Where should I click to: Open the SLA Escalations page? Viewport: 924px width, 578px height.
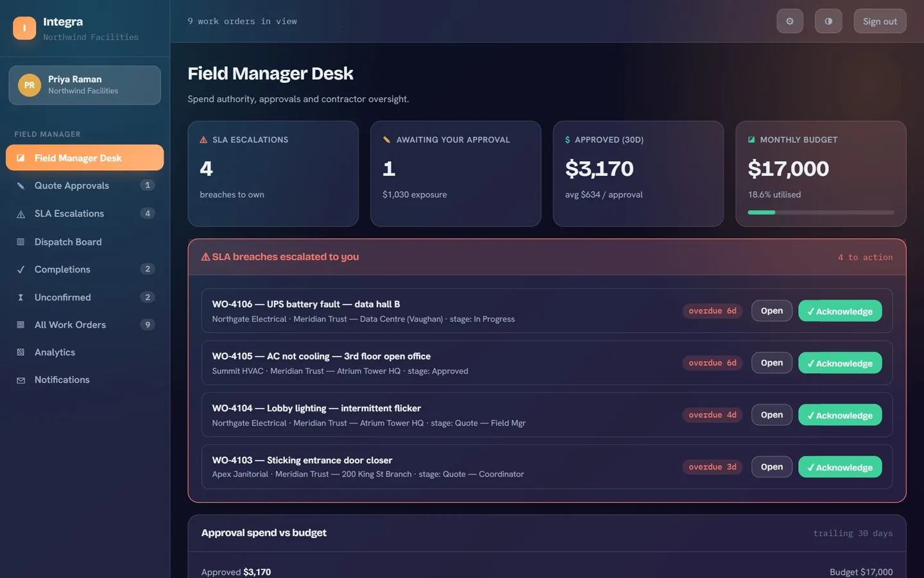85,214
